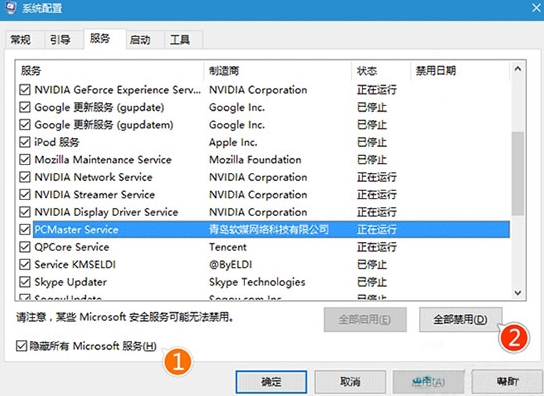Toggle PCMaster Service checkbox
This screenshot has height=396, width=544.
[x=25, y=229]
